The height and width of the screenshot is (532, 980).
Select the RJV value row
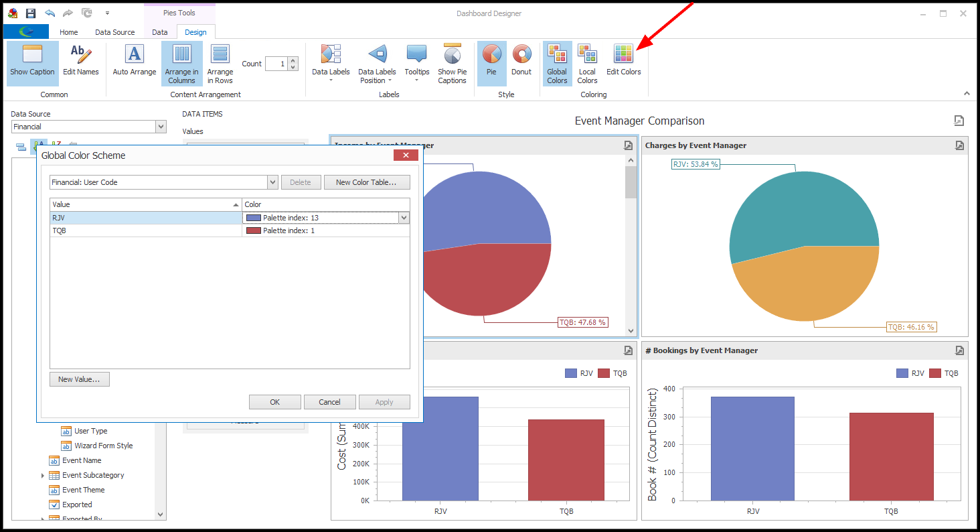[x=146, y=218]
